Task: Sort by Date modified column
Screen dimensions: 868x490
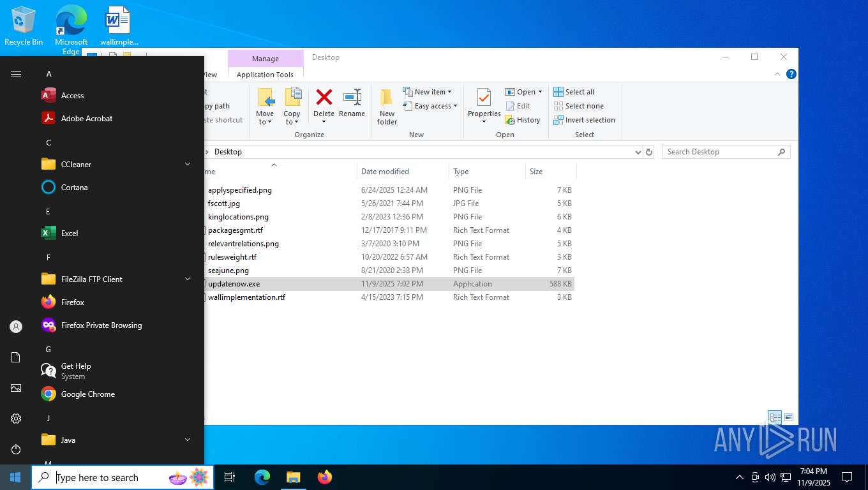Action: [403, 172]
